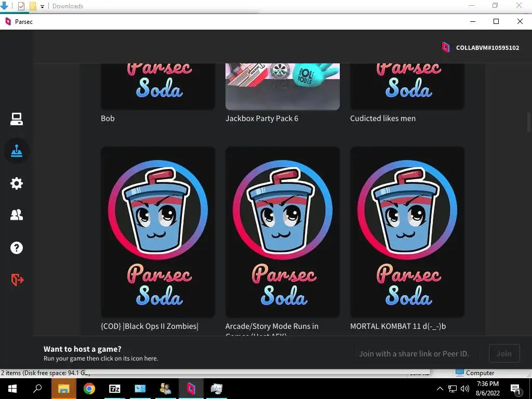The image size is (532, 399).
Task: Open the fourth taskbar app with blue window icon
Action: [140, 389]
